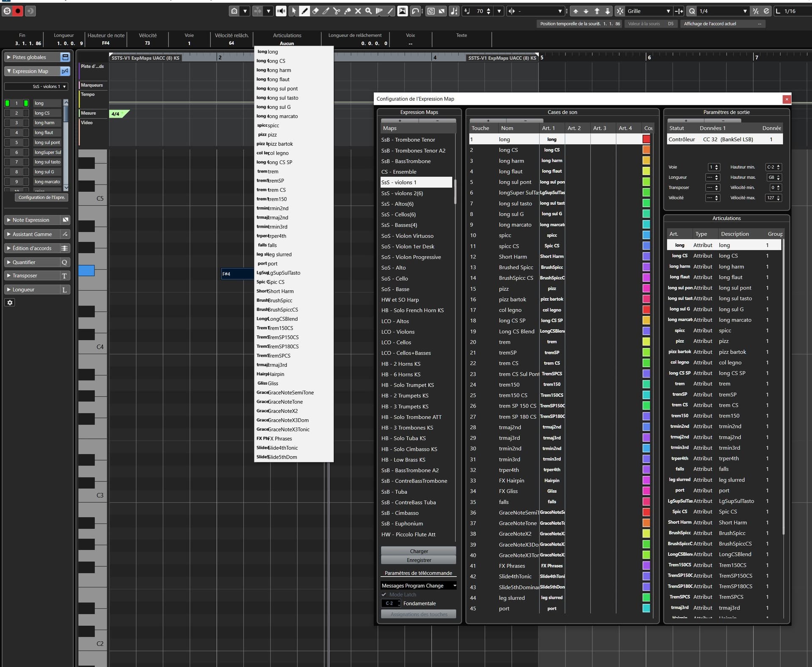The width and height of the screenshot is (812, 667).
Task: Select the Zoom magnifier tool
Action: (x=368, y=11)
